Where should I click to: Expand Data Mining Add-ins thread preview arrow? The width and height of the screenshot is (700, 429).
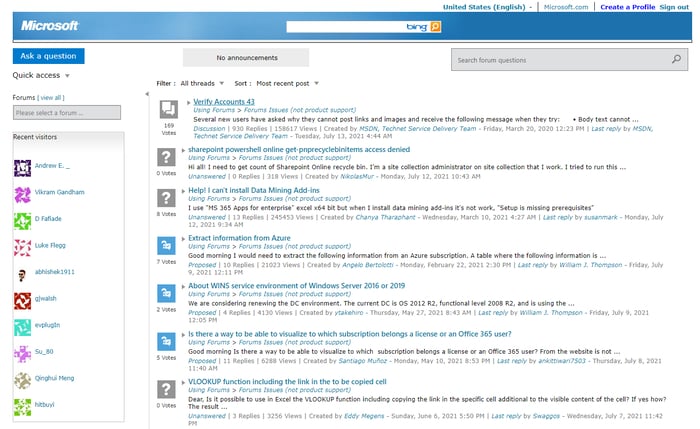point(183,191)
